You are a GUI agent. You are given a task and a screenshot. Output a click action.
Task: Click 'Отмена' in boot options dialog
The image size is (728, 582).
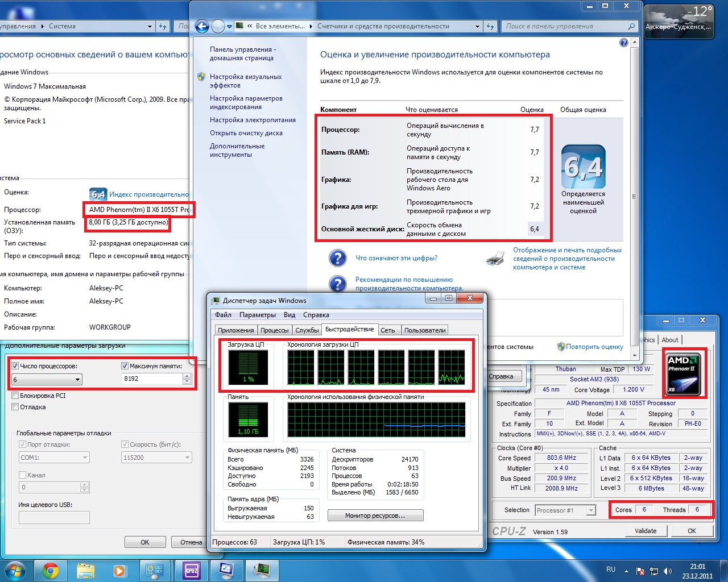click(191, 542)
